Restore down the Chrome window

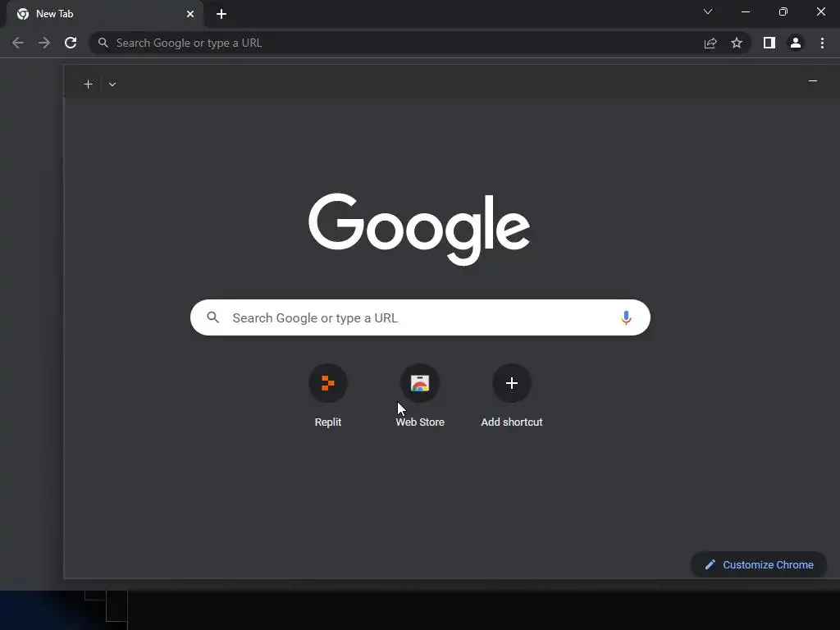(x=783, y=11)
